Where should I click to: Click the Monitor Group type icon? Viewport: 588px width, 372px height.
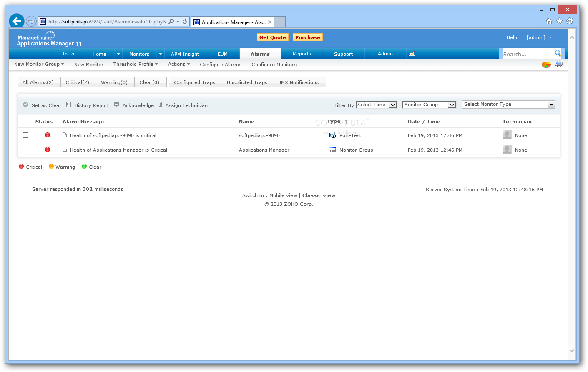click(332, 150)
